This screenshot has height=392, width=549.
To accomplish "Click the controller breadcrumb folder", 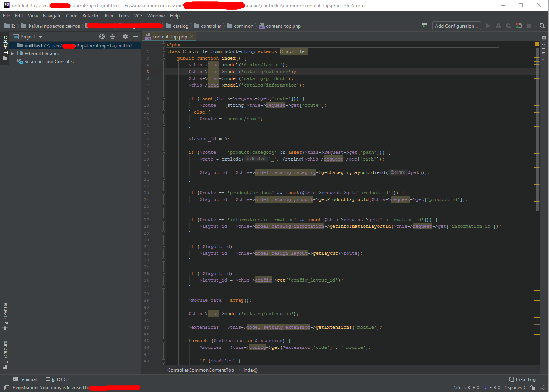I will pyautogui.click(x=208, y=26).
